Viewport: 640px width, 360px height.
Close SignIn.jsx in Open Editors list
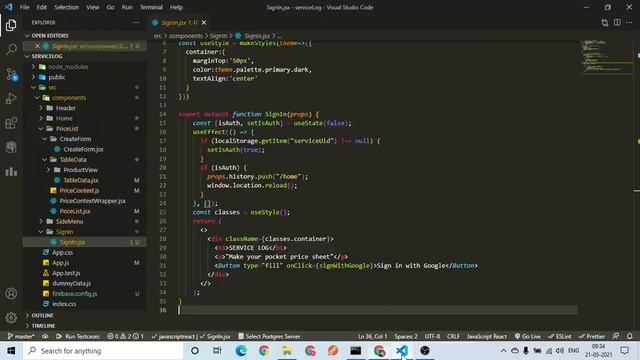click(x=37, y=46)
